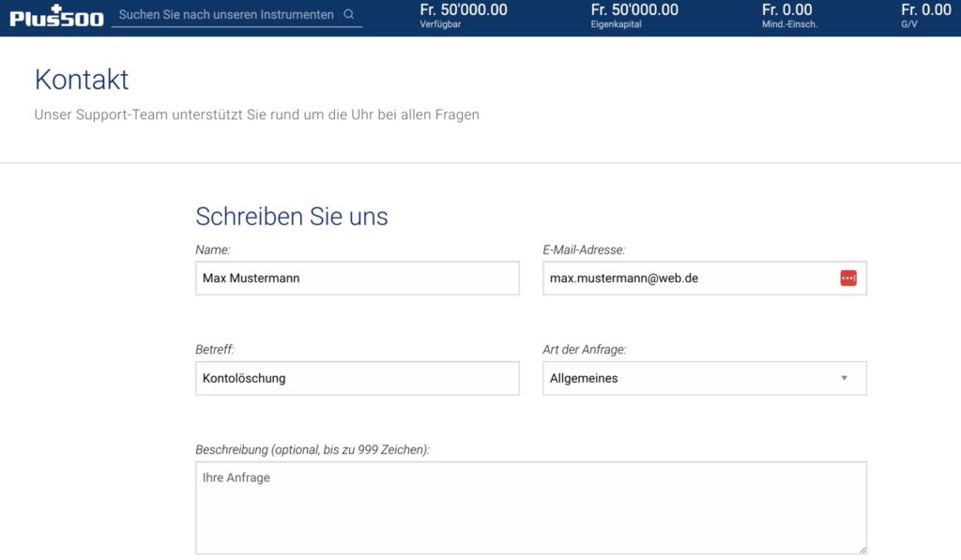Click the Mind.-Einsch. value Fr. 0.00
The width and height of the screenshot is (961, 560).
tap(787, 9)
